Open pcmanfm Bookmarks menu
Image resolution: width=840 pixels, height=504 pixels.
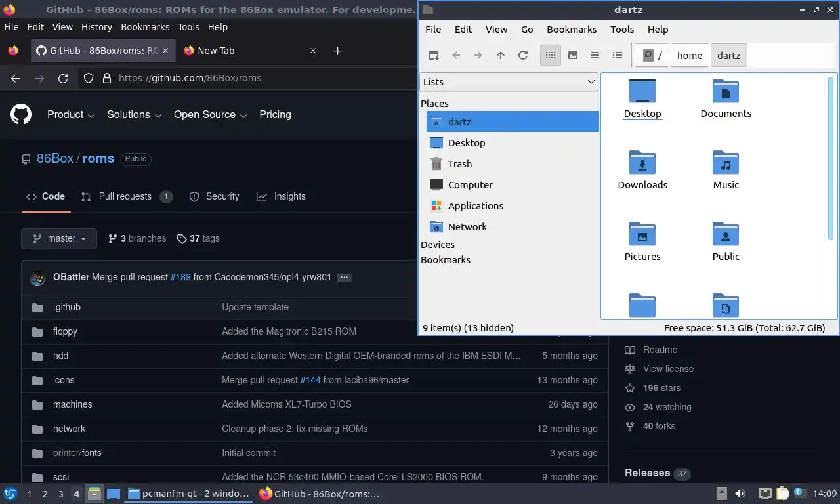(x=572, y=30)
